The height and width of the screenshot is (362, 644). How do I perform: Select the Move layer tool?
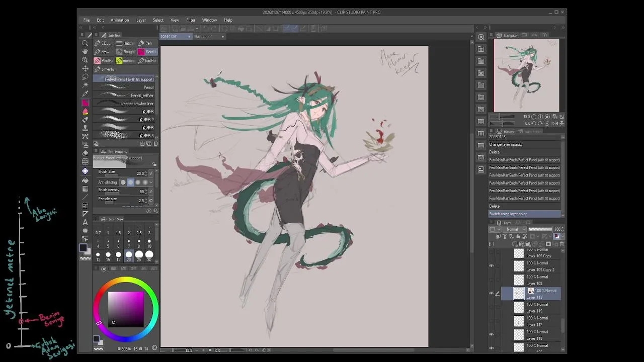pos(85,69)
